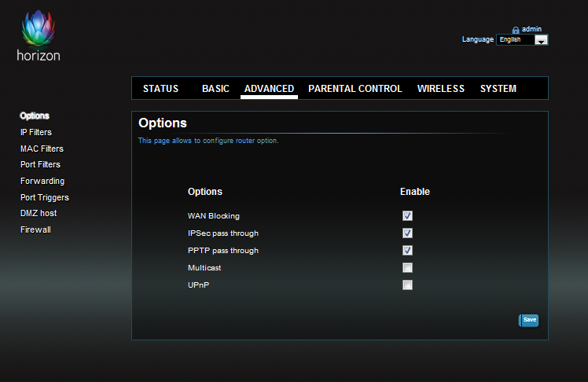Click the Save button

click(x=529, y=320)
